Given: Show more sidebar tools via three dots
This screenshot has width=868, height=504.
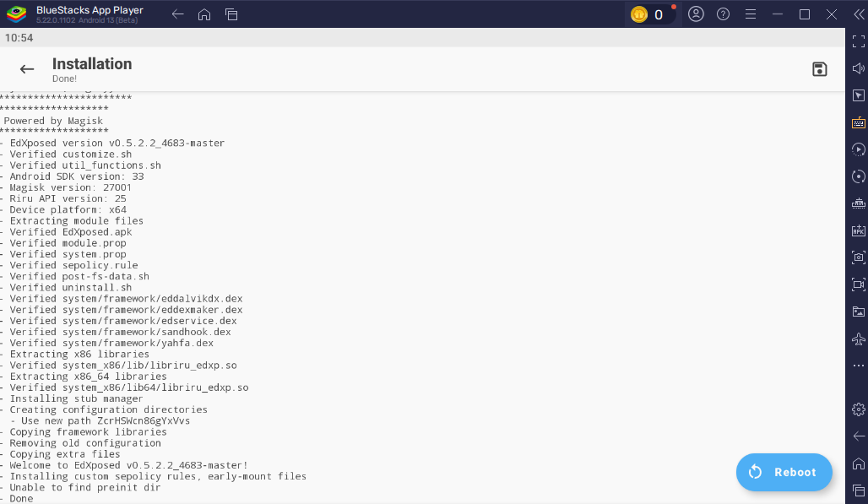Looking at the screenshot, I should 859,366.
